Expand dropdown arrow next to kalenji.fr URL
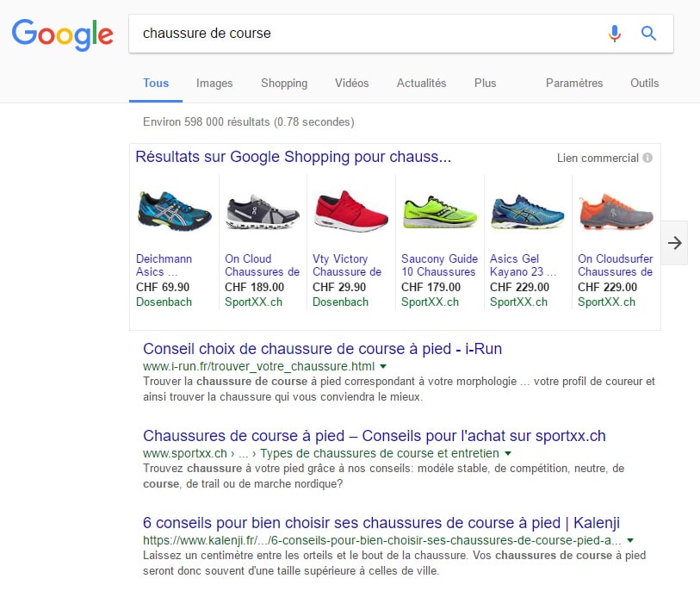The width and height of the screenshot is (700, 591). pos(630,540)
